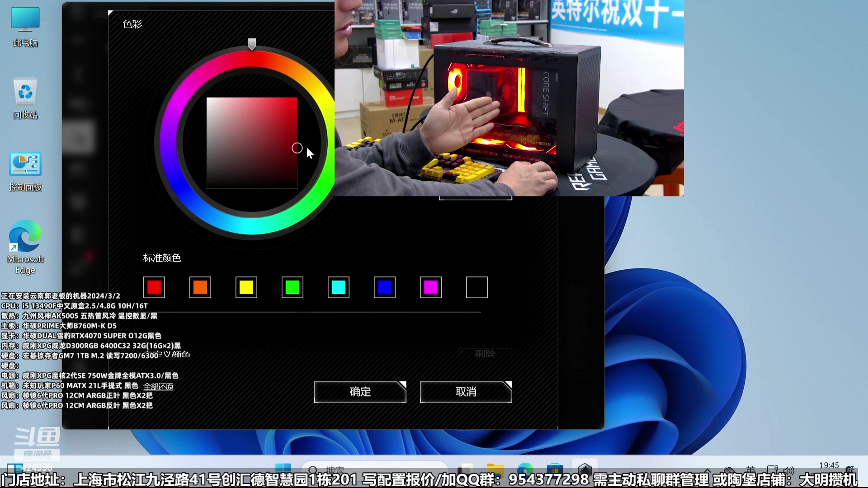
Task: Click the 确定 confirm button
Action: coord(360,392)
